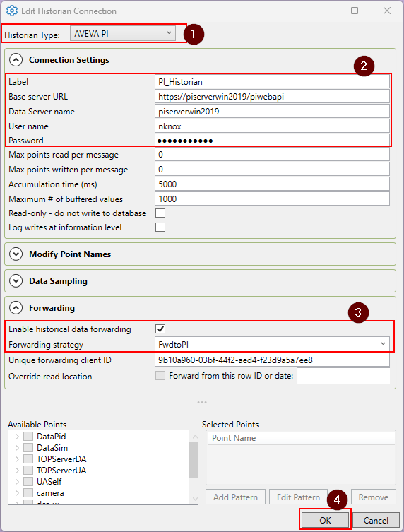The image size is (404, 532).
Task: Expand the TOPServerDA tree node
Action: [17, 459]
